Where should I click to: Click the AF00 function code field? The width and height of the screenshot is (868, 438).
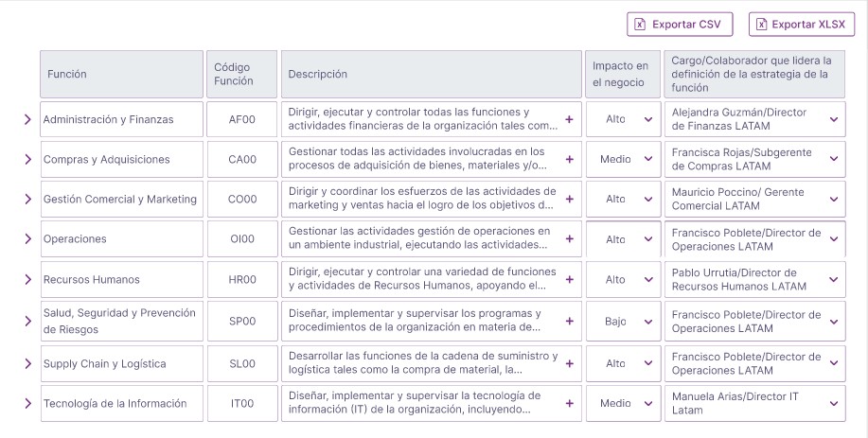(x=242, y=120)
